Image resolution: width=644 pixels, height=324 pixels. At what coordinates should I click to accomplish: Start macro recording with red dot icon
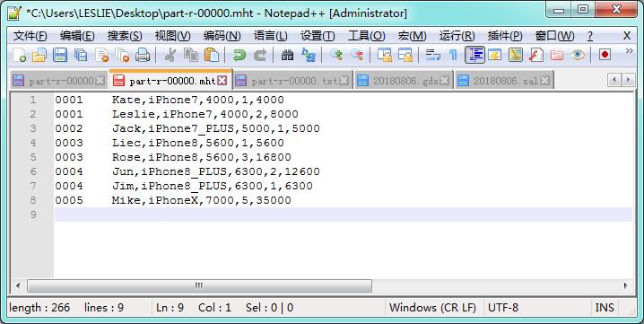tap(605, 55)
